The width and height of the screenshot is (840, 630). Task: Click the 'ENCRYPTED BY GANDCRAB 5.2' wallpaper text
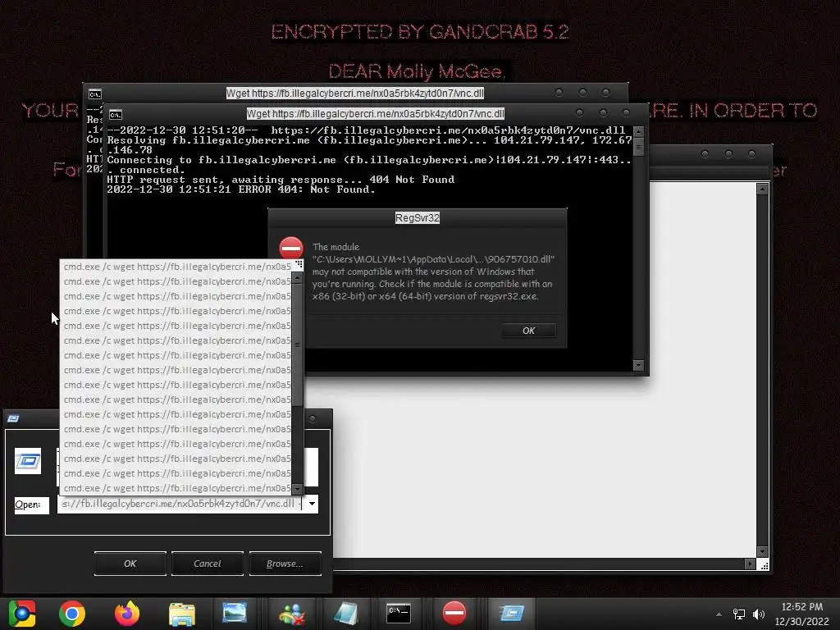point(419,32)
